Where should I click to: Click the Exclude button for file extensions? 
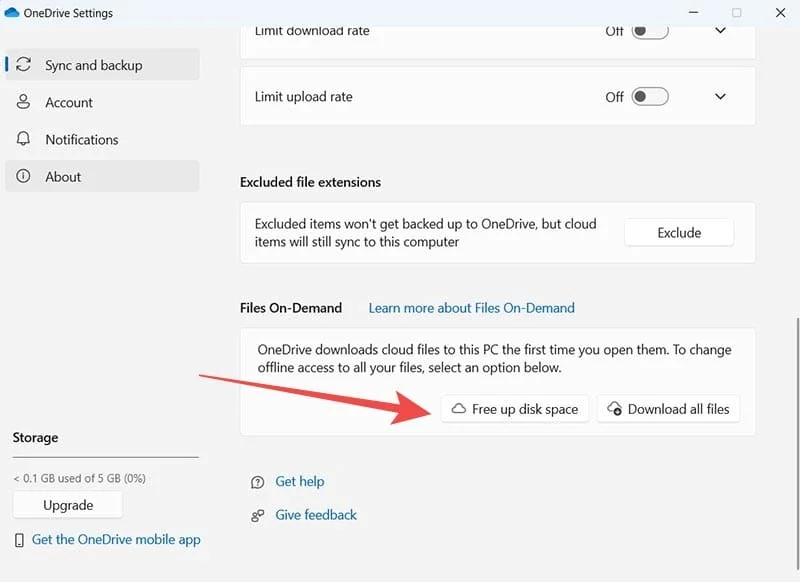coord(678,232)
